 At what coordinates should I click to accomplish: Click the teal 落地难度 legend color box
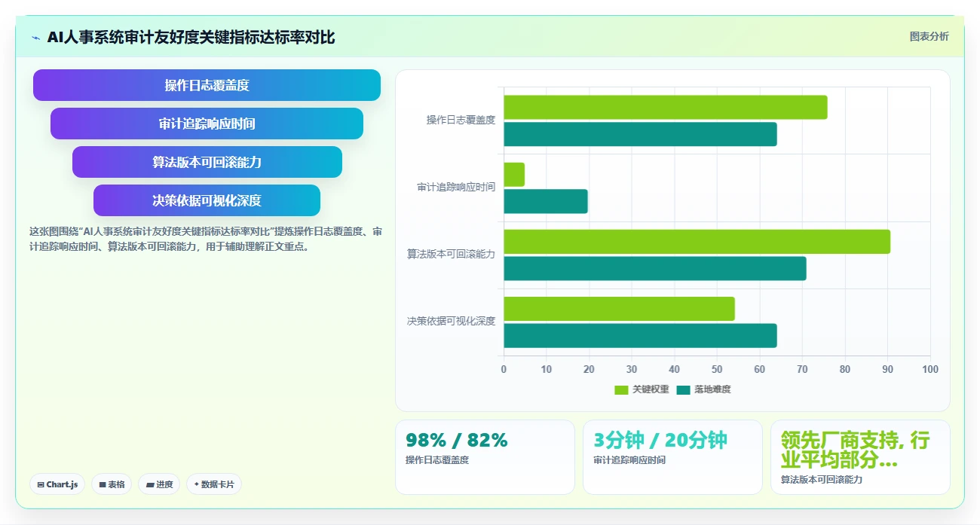coord(683,389)
